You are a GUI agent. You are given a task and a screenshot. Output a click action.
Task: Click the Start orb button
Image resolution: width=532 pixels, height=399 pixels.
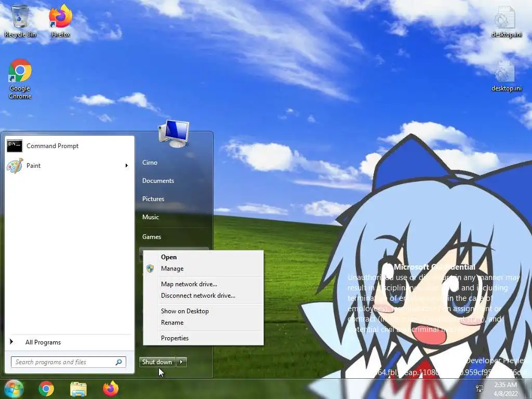13,389
